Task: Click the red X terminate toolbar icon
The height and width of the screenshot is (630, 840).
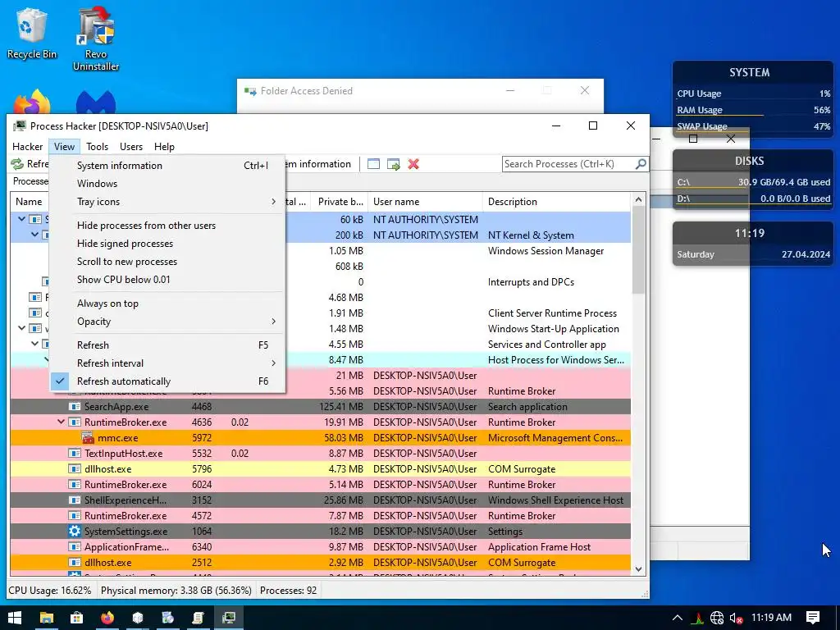Action: (413, 164)
